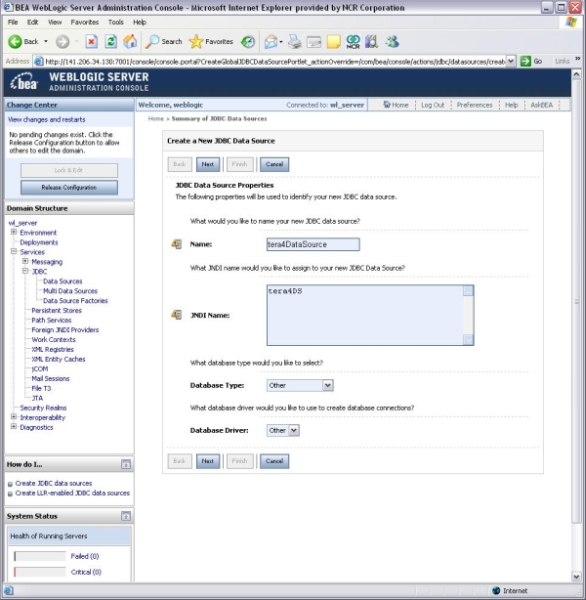Click the Mail envelope icon

click(271, 41)
